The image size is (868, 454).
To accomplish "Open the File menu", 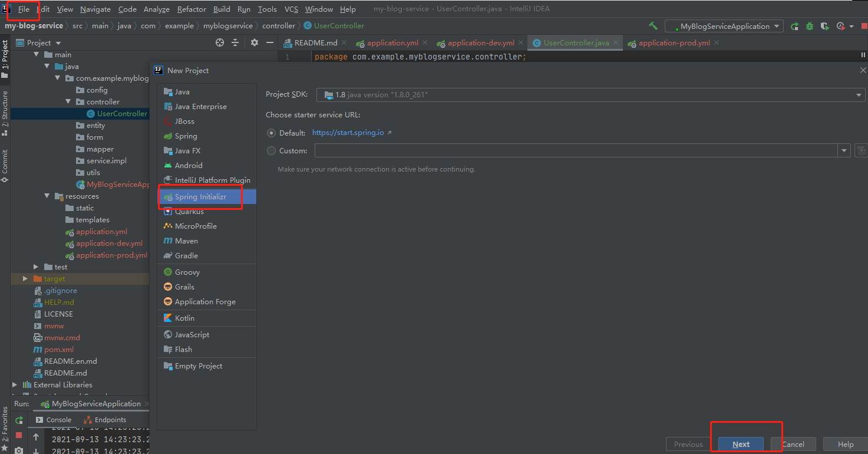I will pyautogui.click(x=24, y=9).
